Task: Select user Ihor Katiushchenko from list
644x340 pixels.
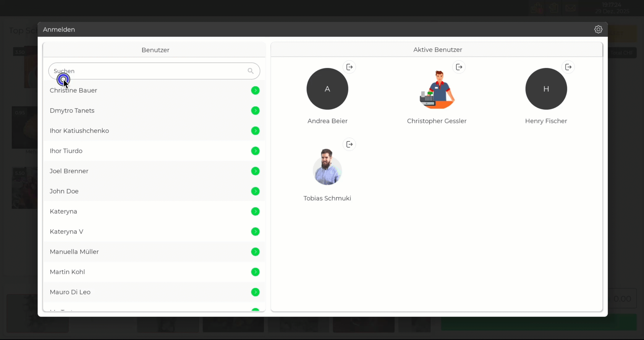Action: point(79,131)
